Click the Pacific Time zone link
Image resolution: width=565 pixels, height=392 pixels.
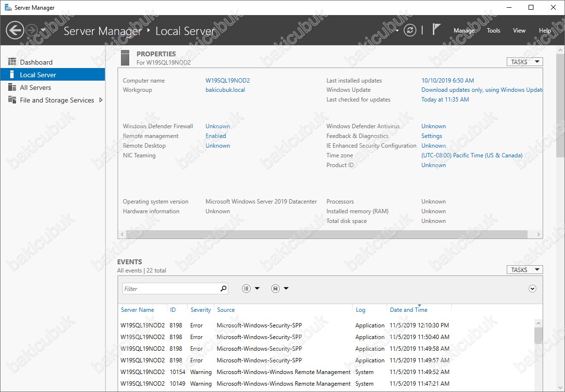(472, 155)
